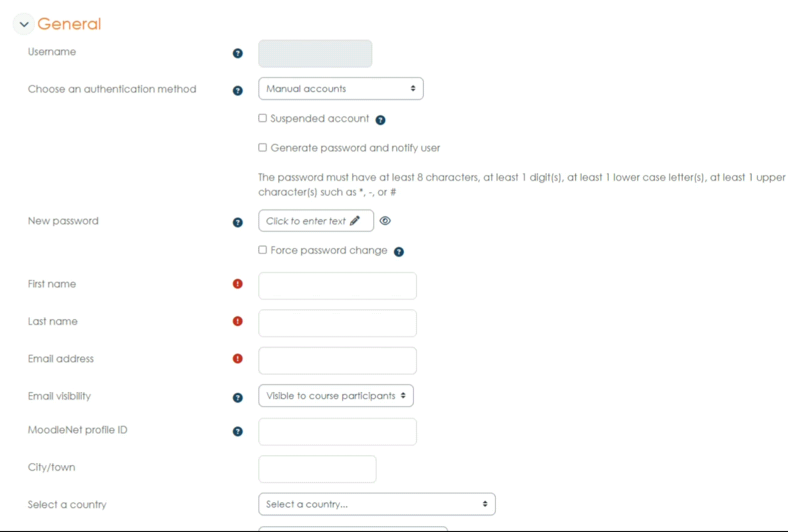The image size is (788, 532).
Task: Click Suspended account help icon
Action: 380,120
